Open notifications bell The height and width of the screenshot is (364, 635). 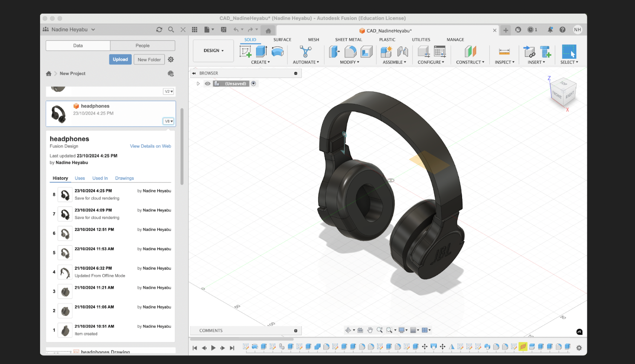pos(550,29)
